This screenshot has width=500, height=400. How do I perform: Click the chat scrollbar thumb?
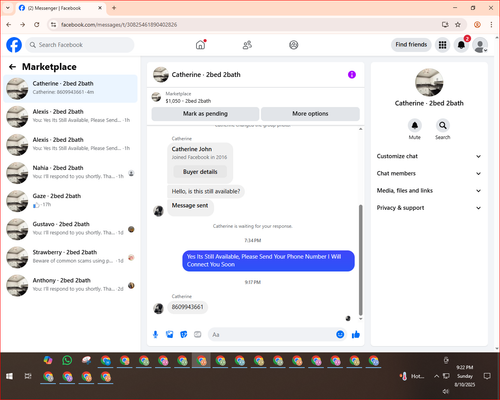click(x=360, y=260)
